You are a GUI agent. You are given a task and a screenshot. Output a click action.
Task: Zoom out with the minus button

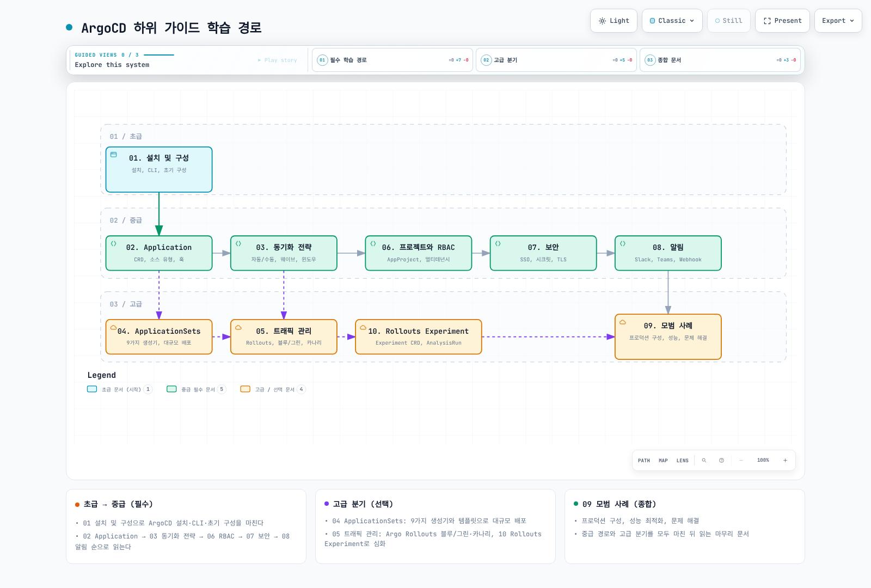tap(741, 461)
